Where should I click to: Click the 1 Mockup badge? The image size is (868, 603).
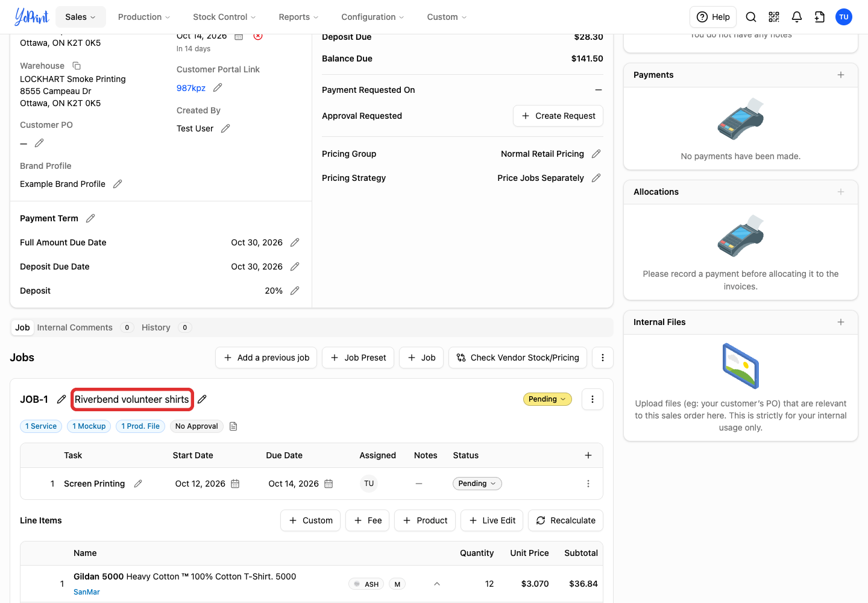pos(89,426)
